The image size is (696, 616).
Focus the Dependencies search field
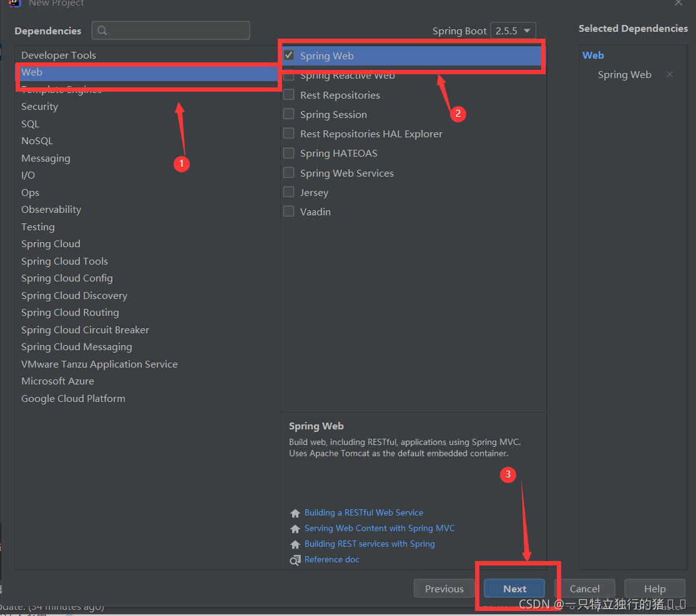point(171,31)
